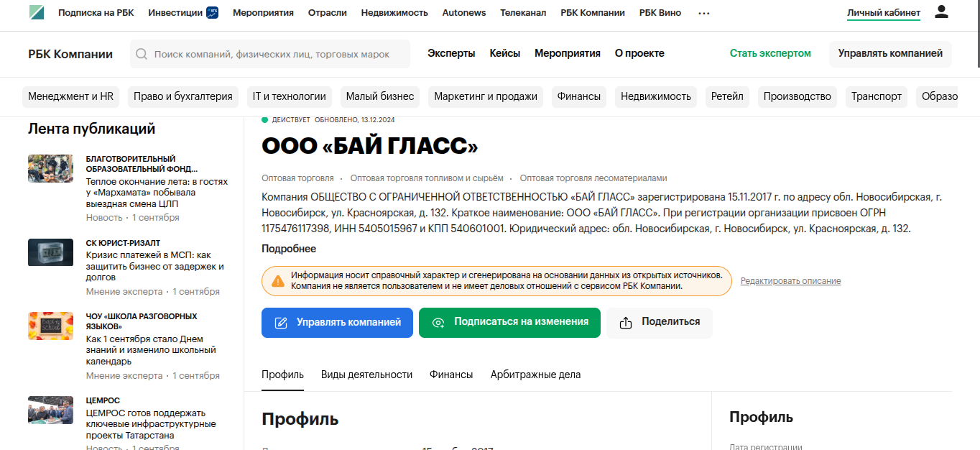Image resolution: width=980 pixels, height=450 pixels.
Task: Open Кейсы page
Action: click(x=505, y=53)
